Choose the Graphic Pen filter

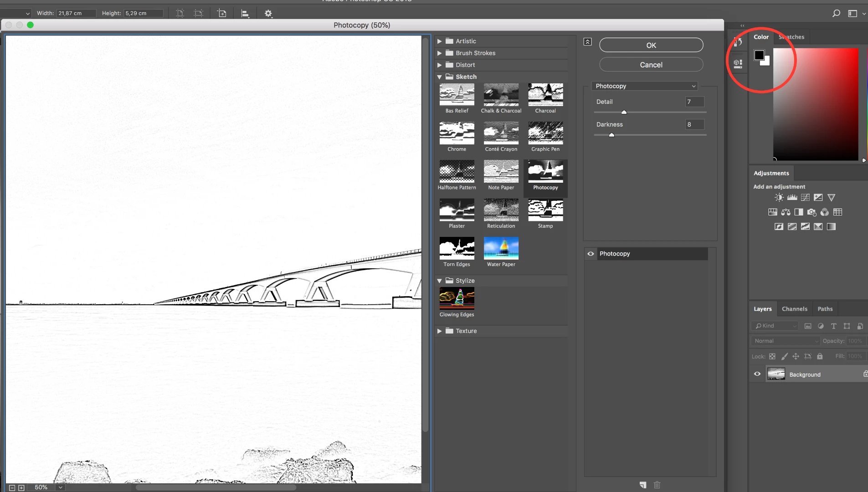[x=545, y=133]
